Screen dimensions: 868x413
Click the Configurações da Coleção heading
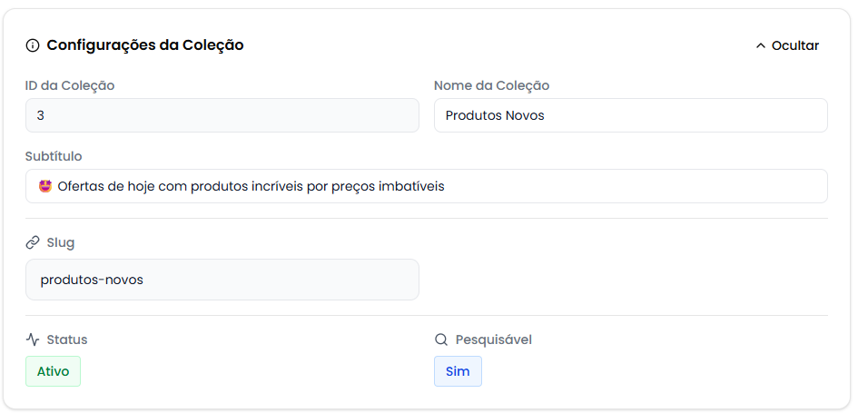[144, 44]
